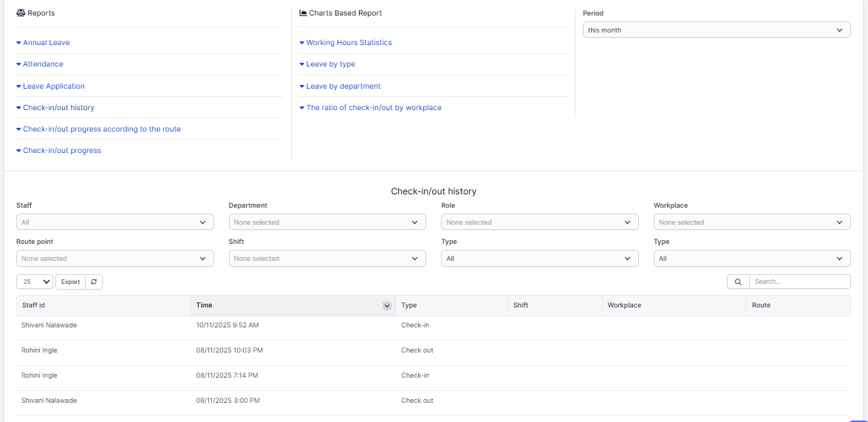Screen dimensions: 868x422
Task: Change the 25 rows per page selector
Action: point(35,282)
